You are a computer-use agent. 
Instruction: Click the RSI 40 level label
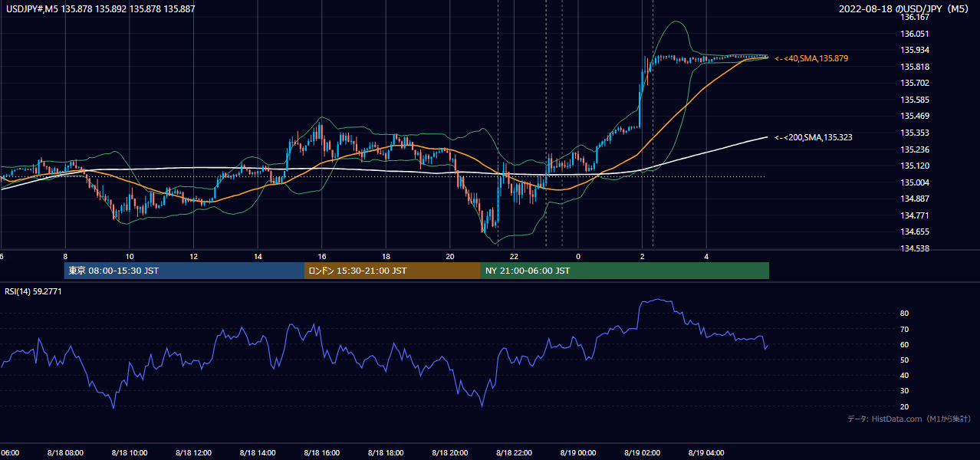[x=904, y=376]
